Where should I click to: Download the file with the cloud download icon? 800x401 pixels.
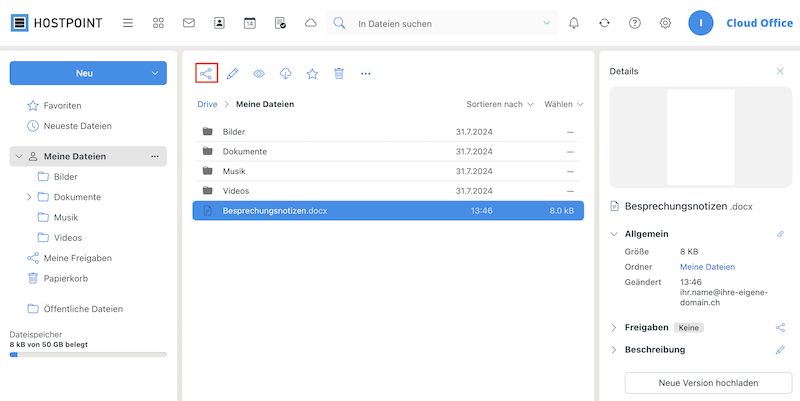coord(286,73)
